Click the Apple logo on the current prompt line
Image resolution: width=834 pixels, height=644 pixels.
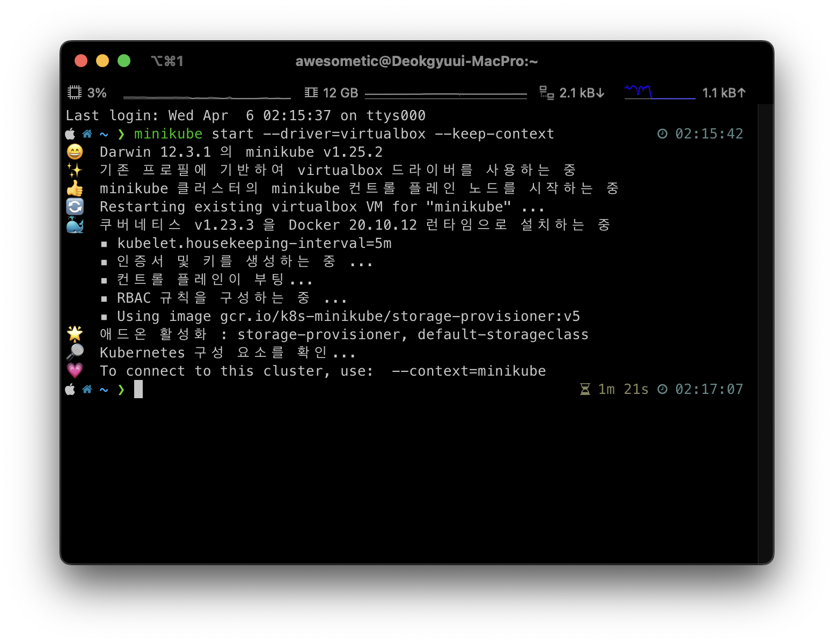coord(70,389)
